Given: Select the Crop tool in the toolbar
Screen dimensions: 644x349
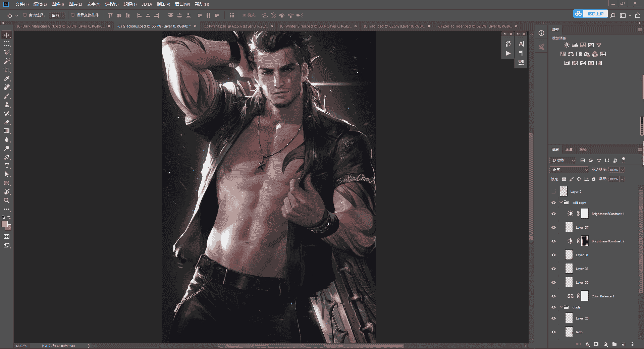Looking at the screenshot, I should 7,70.
